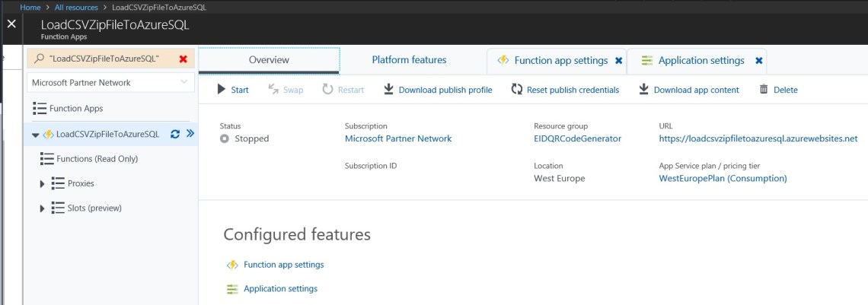Viewport: 868px width, 305px height.
Task: Click the Restart circular arrow icon
Action: pos(327,90)
